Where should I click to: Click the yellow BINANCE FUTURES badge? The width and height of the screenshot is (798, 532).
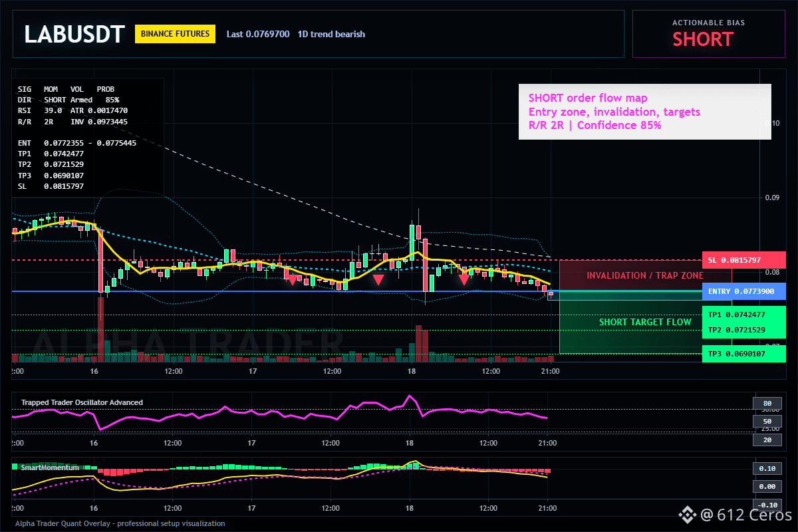175,34
